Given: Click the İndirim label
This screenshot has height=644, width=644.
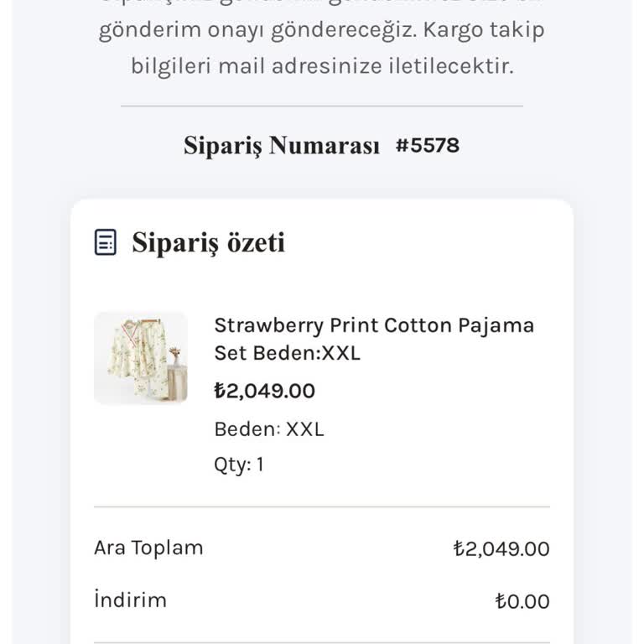Looking at the screenshot, I should click(x=130, y=600).
